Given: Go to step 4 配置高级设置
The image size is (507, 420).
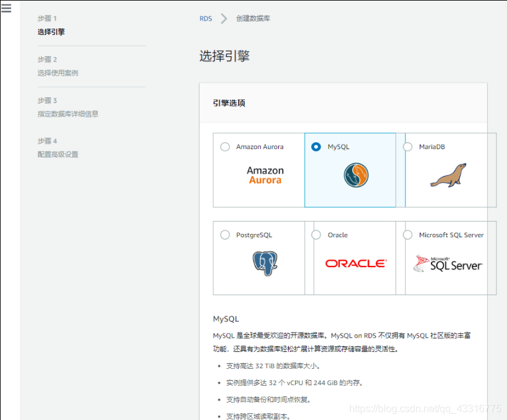Looking at the screenshot, I should tap(58, 154).
